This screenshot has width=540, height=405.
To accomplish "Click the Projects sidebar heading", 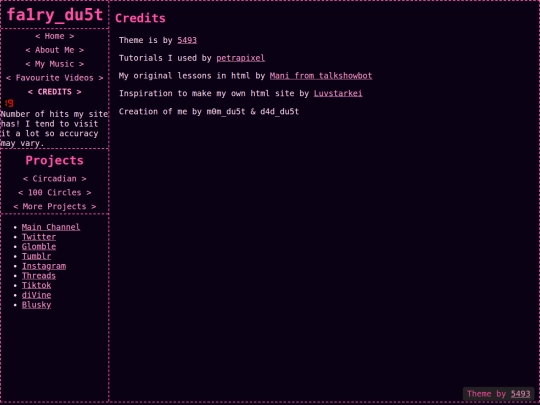I will pyautogui.click(x=54, y=160).
